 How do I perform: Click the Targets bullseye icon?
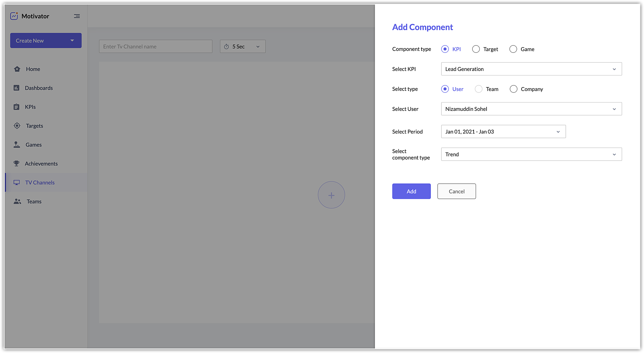(17, 126)
